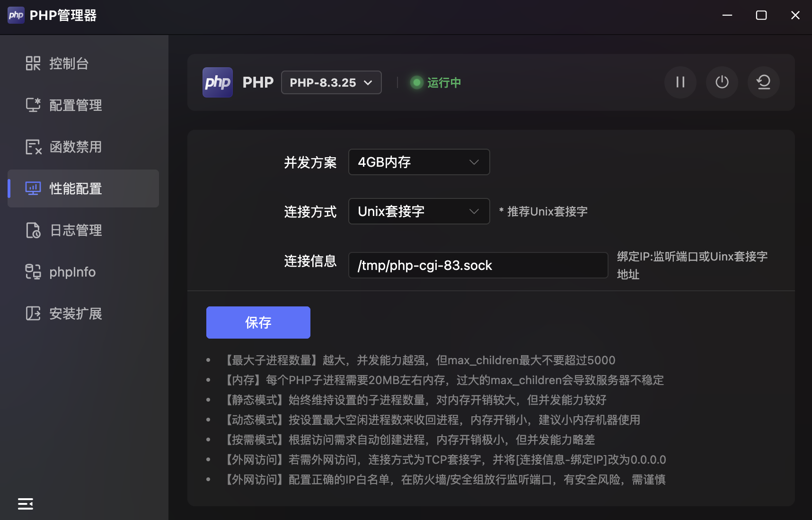The width and height of the screenshot is (812, 520).
Task: Select 配置管理 in the sidebar
Action: [x=83, y=105]
